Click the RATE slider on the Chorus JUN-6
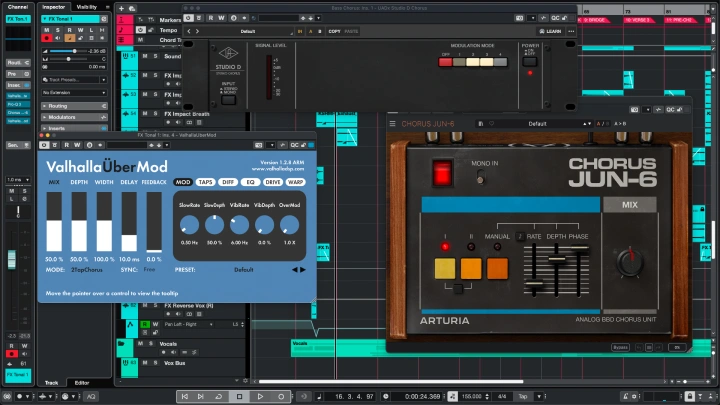The width and height of the screenshot is (720, 405). click(x=534, y=270)
